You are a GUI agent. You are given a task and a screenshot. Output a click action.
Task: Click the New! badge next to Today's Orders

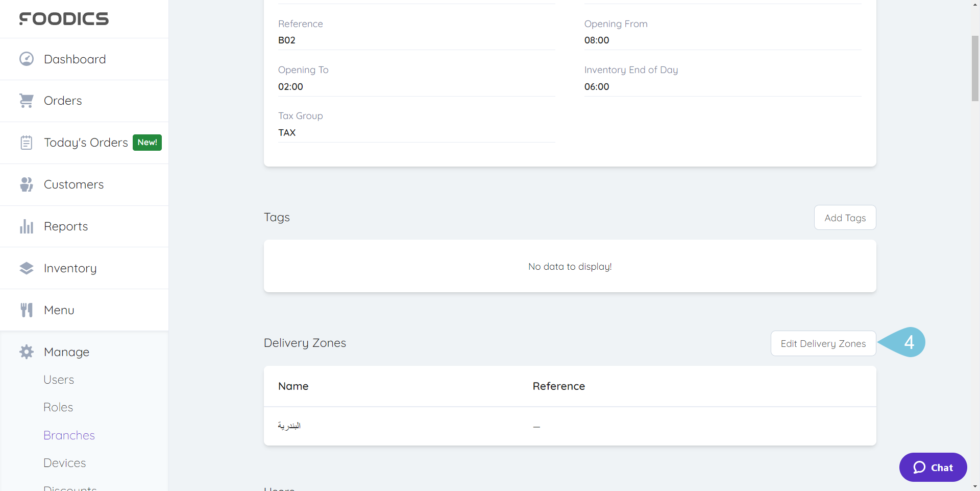click(147, 142)
